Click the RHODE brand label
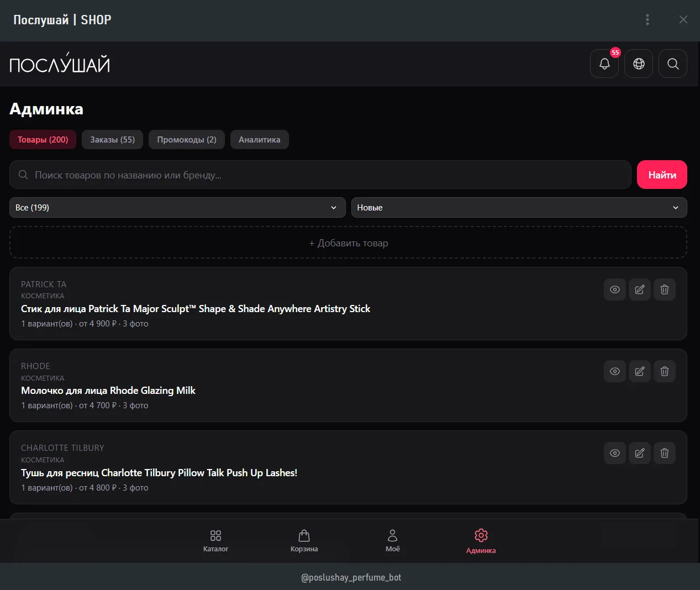Viewport: 700px width, 590px height. tap(35, 366)
